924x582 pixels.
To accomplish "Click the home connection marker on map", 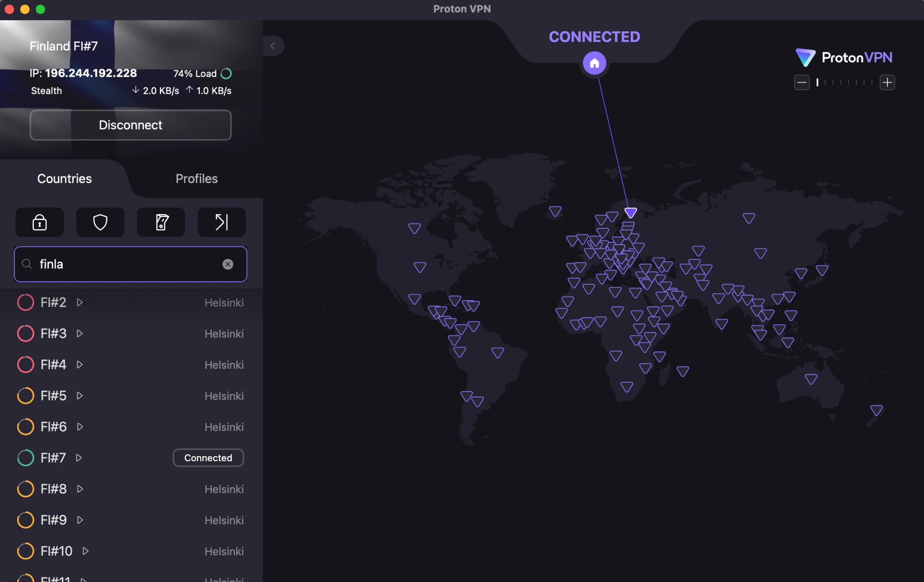I will [x=594, y=63].
